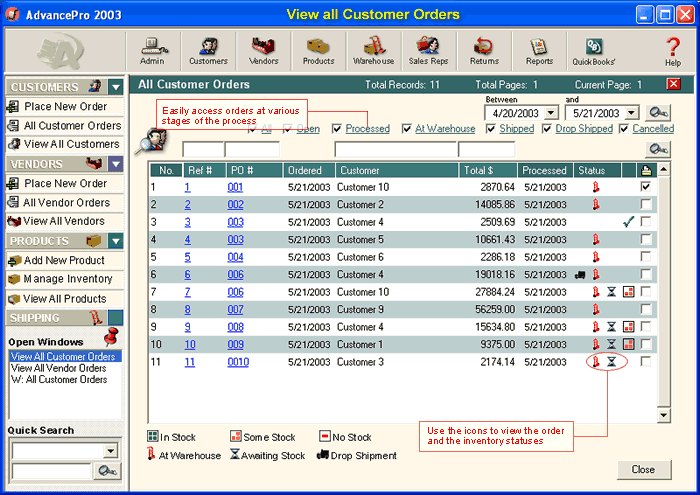Click the order list scroll up arrow
Viewport: 700px width, 495px height.
(663, 169)
